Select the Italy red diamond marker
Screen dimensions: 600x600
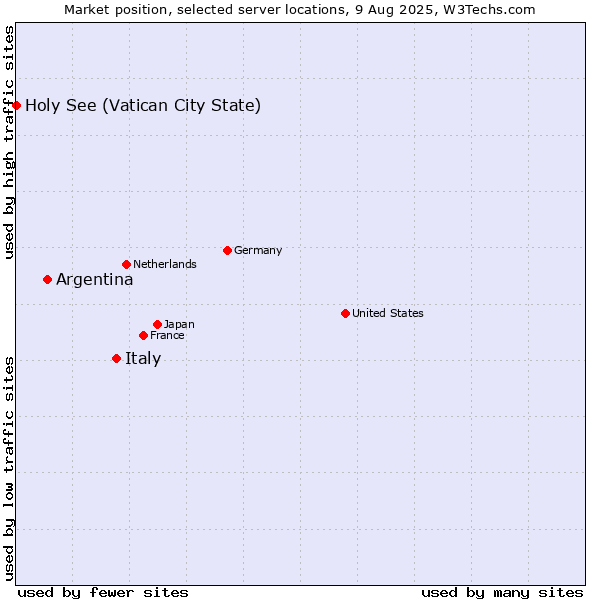(x=117, y=359)
